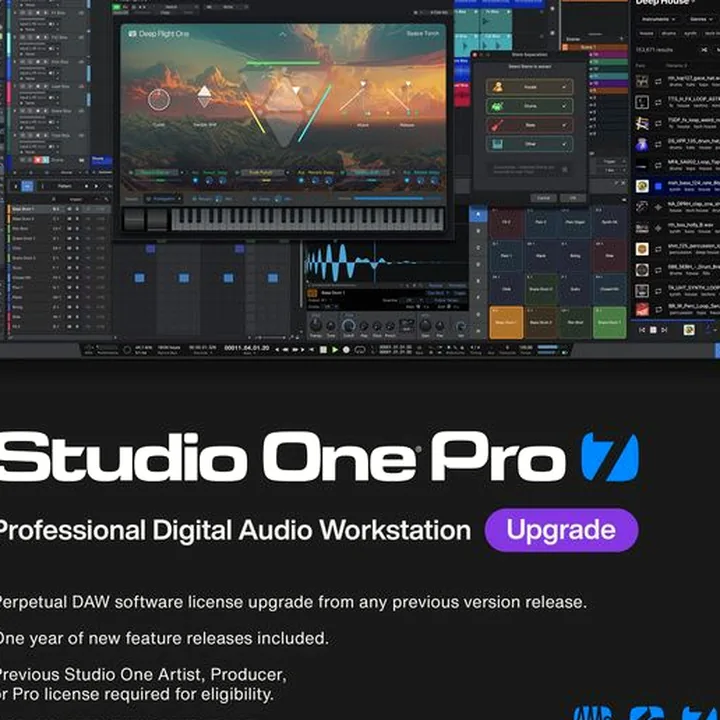This screenshot has width=720, height=720.
Task: Click the Sample Shift triangle control
Action: pos(204,96)
